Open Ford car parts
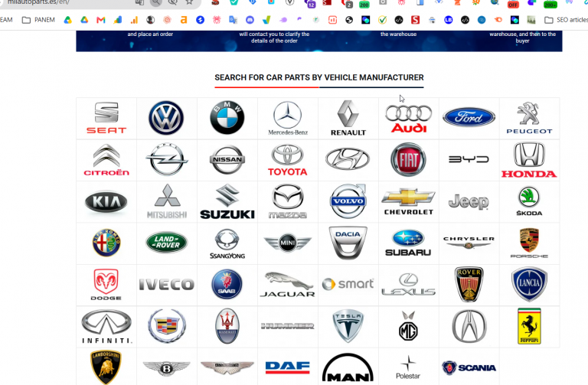This screenshot has width=588, height=385. click(469, 117)
